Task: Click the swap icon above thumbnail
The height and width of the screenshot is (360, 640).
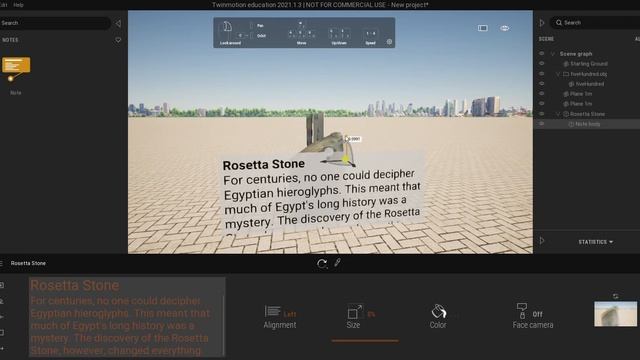Action: [x=616, y=296]
